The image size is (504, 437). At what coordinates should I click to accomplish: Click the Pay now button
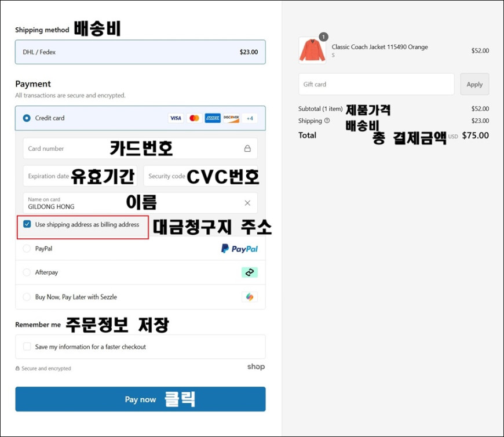(140, 399)
